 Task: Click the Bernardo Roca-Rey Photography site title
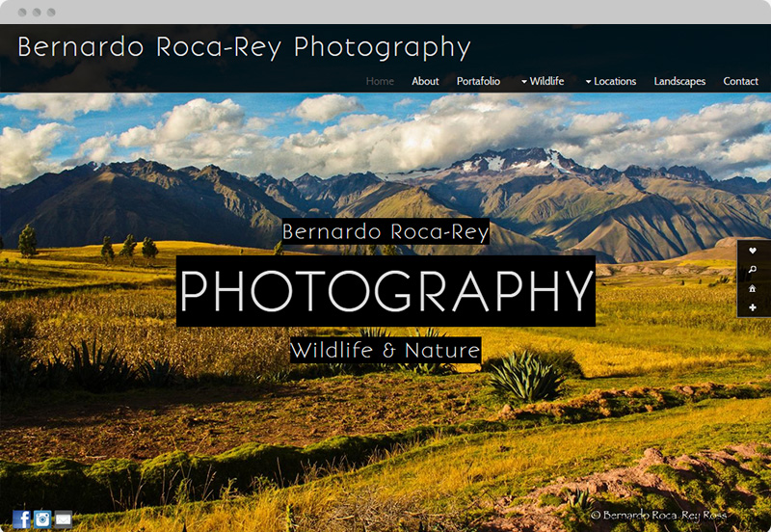(x=244, y=47)
